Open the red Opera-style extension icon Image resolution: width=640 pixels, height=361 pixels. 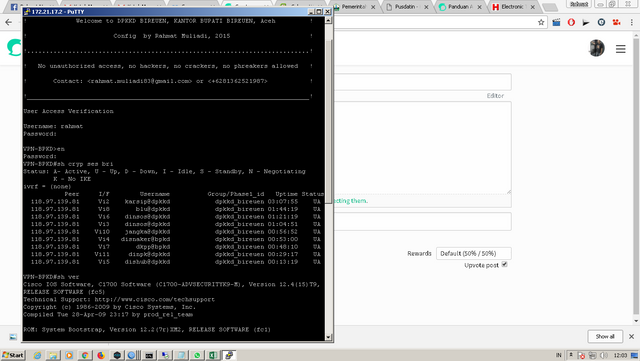click(571, 22)
